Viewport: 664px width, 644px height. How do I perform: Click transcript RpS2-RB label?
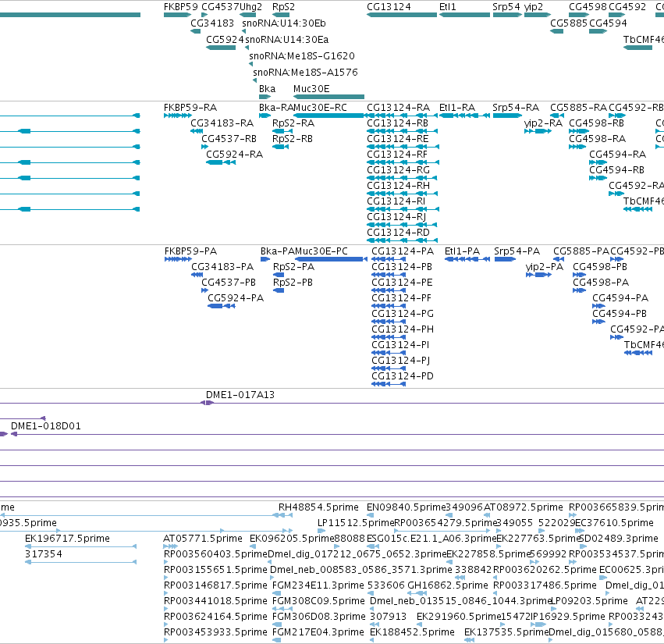click(x=293, y=139)
